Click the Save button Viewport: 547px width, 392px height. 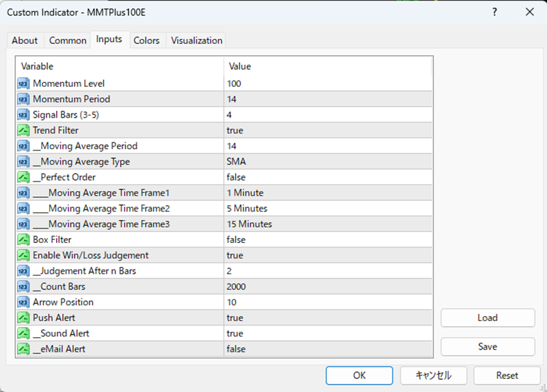[x=488, y=347]
